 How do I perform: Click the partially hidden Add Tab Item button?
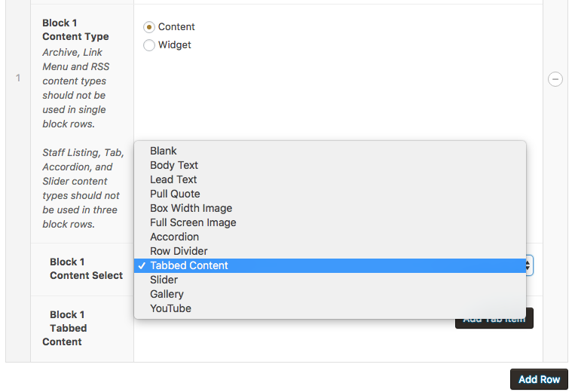(494, 323)
